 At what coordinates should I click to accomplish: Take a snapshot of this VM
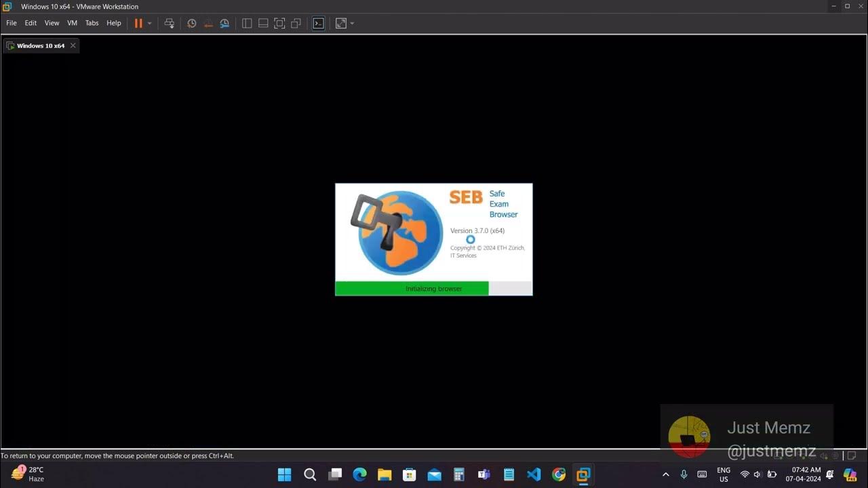(x=192, y=23)
